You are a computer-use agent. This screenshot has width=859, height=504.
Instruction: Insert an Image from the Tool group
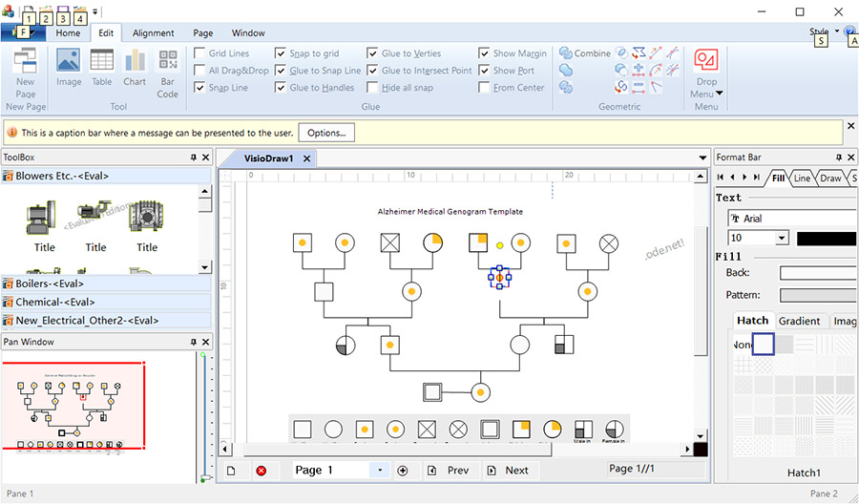[69, 60]
